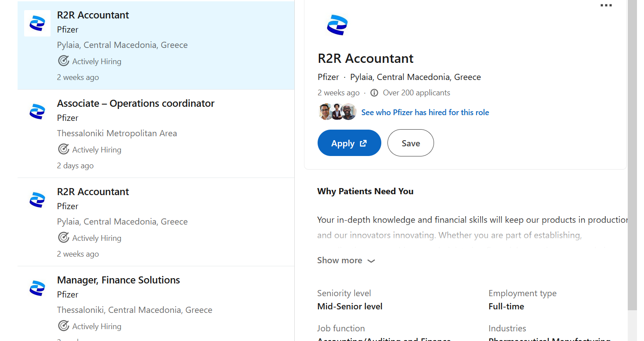Viewport: 644px width, 341px height.
Task: Open the Manager, Finance Solutions listing
Action: pos(119,280)
